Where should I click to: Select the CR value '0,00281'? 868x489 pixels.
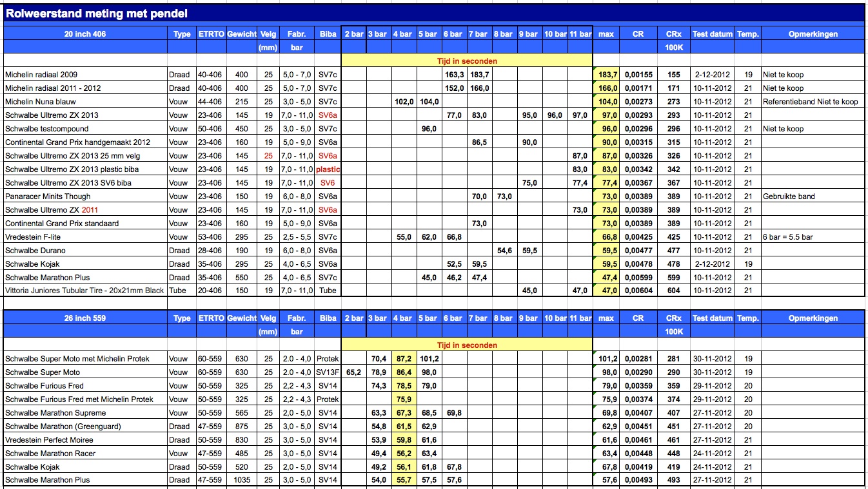[x=638, y=359]
